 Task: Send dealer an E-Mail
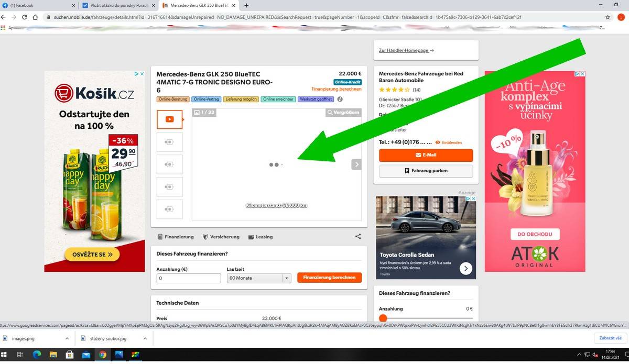(x=426, y=155)
